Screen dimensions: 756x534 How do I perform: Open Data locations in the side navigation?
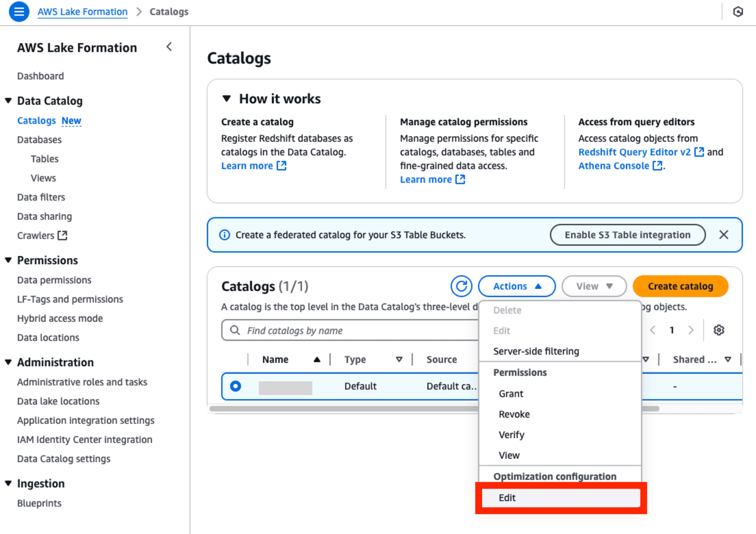click(x=48, y=337)
